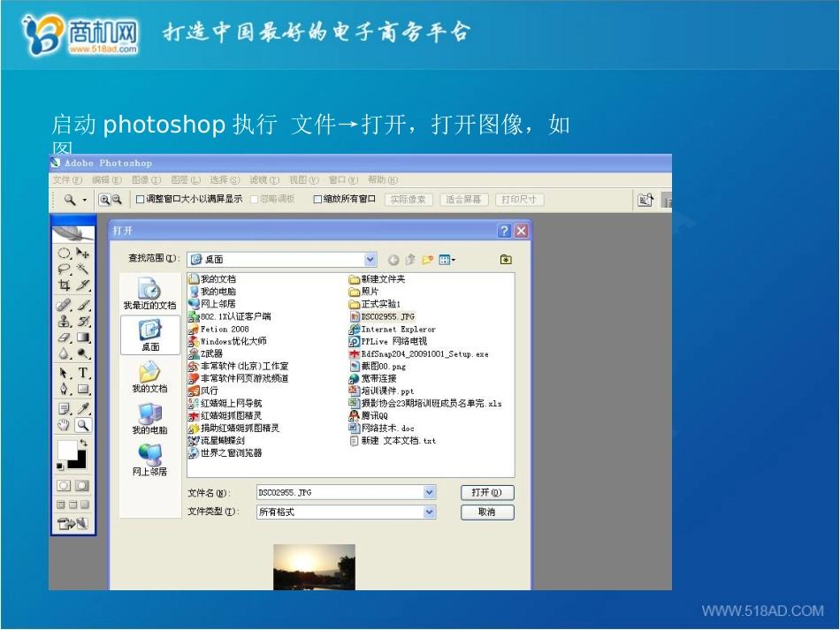840x630 pixels.
Task: Switch to Quick Mask mode
Action: click(82, 485)
